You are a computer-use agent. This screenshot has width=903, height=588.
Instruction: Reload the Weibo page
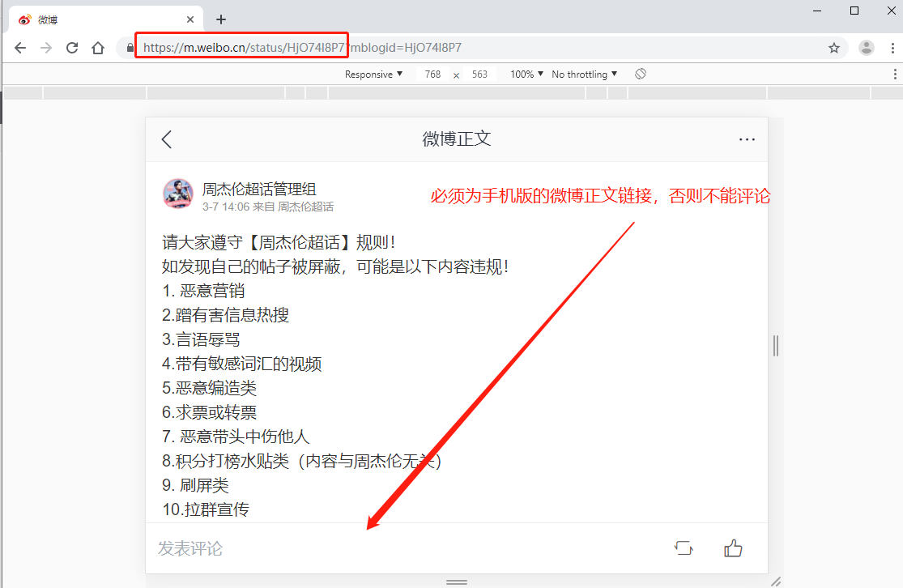[x=72, y=48]
